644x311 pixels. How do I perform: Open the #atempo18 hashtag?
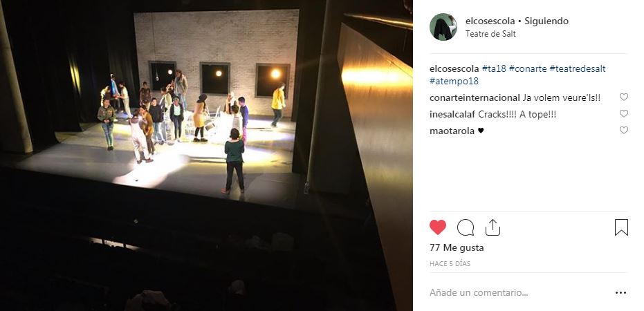[454, 82]
